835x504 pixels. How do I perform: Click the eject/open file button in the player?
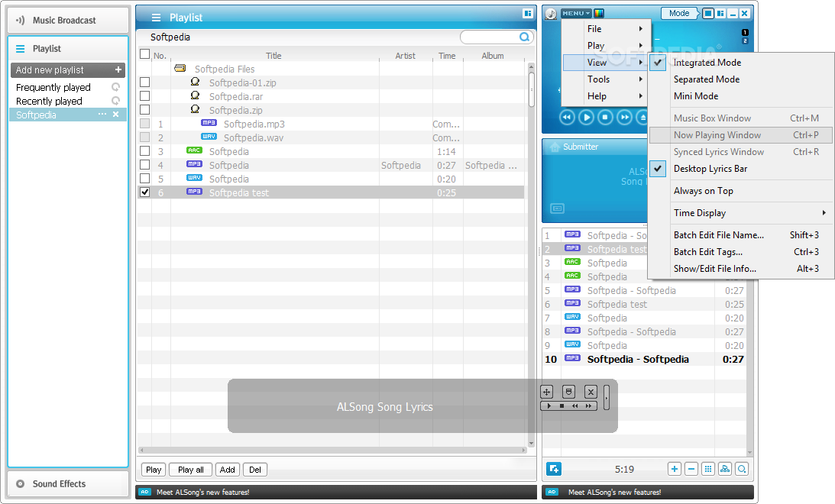pyautogui.click(x=642, y=117)
